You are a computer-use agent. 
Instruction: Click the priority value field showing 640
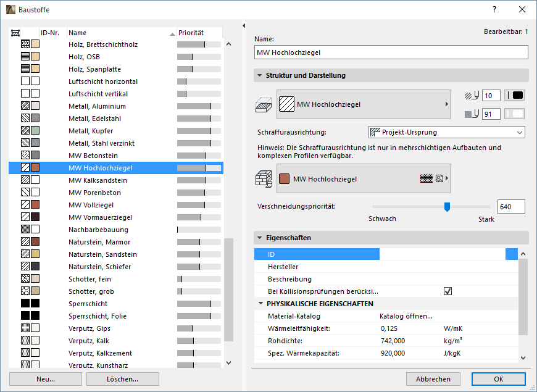tap(511, 207)
